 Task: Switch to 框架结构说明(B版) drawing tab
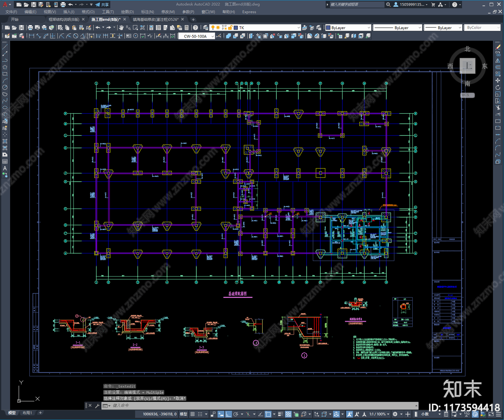pyautogui.click(x=64, y=20)
